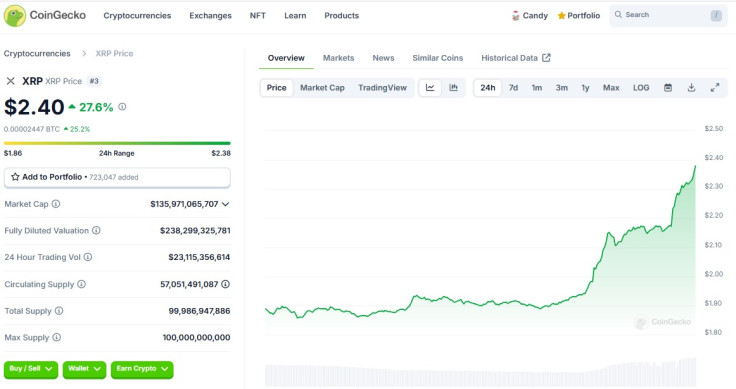736x389 pixels.
Task: Select the Price chart toggle
Action: (276, 88)
